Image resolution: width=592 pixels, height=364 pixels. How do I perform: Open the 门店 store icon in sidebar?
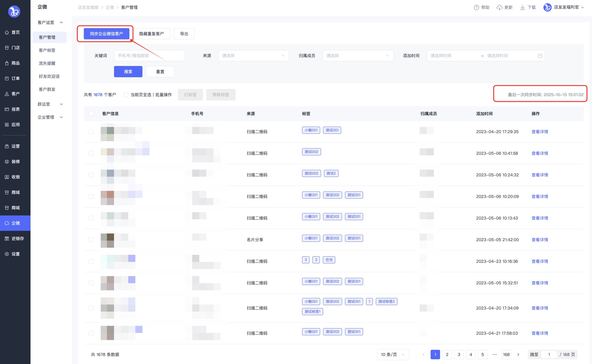click(x=7, y=48)
